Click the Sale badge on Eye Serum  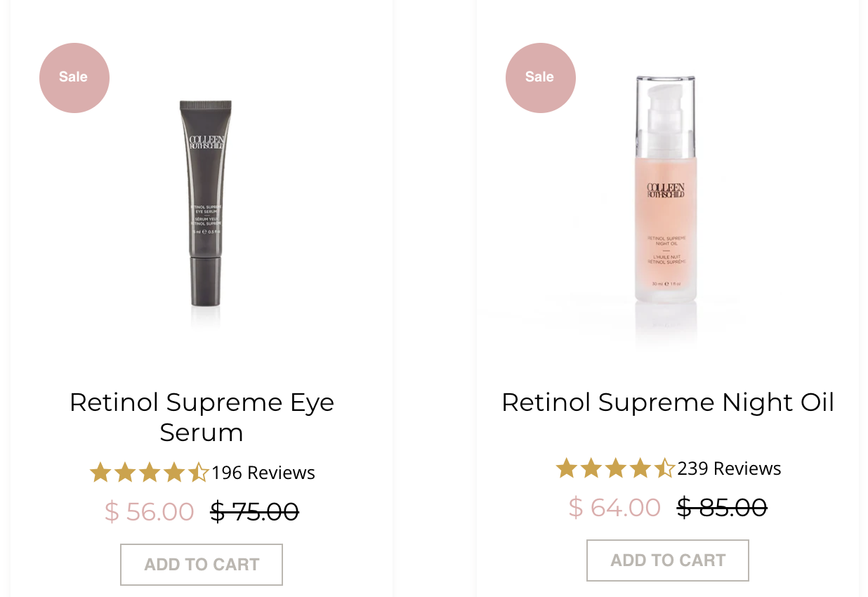click(x=74, y=77)
